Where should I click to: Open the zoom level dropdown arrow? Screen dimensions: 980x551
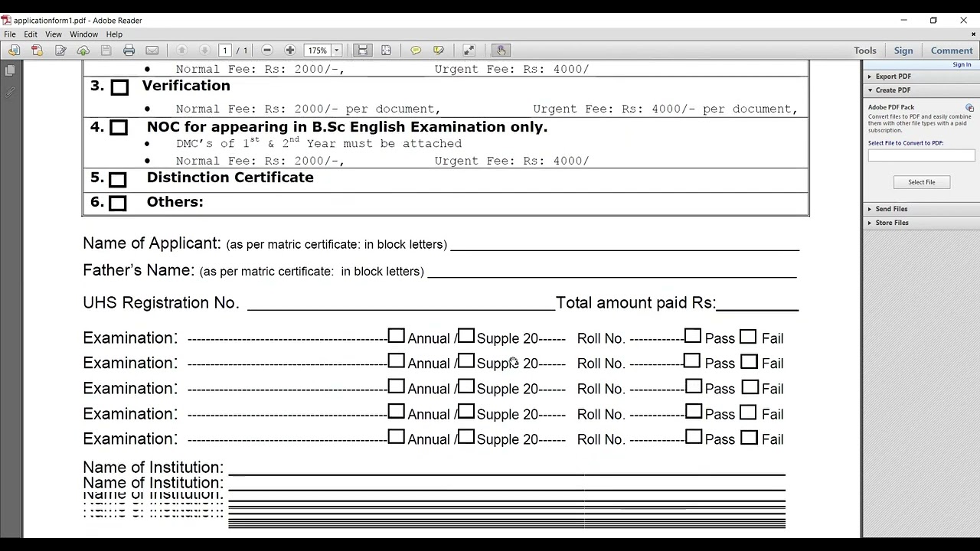click(336, 51)
